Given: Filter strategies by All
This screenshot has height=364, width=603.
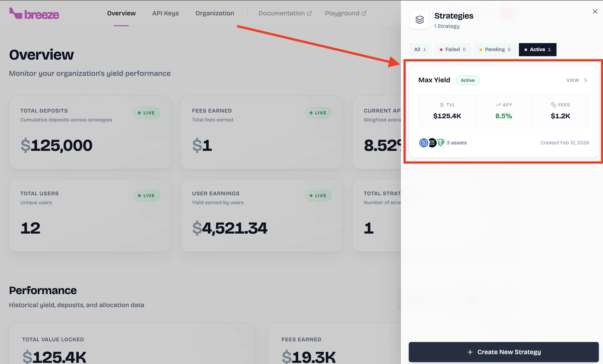Looking at the screenshot, I should (420, 50).
